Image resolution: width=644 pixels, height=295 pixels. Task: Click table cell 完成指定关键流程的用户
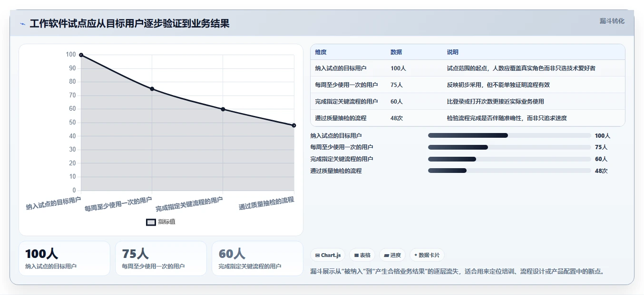(346, 102)
